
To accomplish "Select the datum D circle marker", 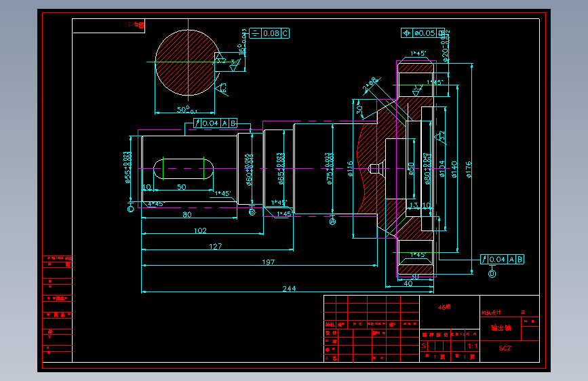I will (492, 274).
